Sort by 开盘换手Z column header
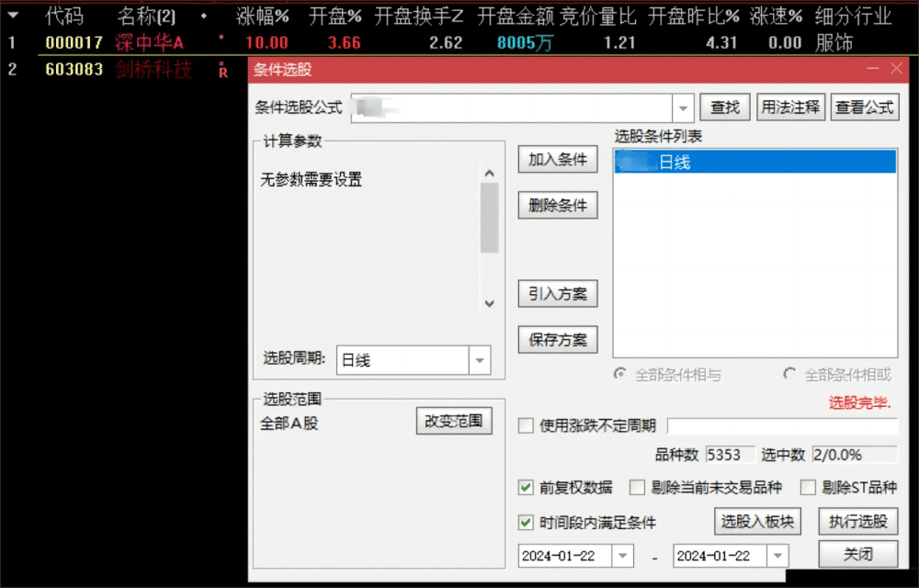Screen dimensions: 919x588 (x=418, y=17)
